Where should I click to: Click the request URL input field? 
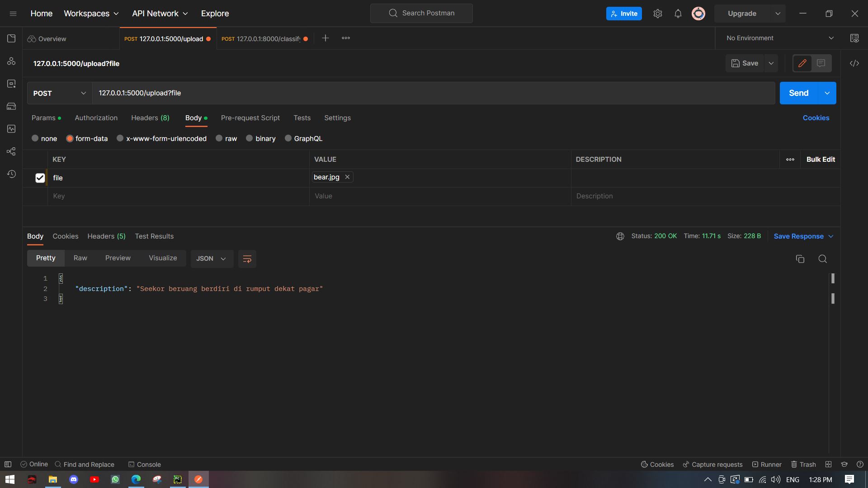(x=433, y=93)
